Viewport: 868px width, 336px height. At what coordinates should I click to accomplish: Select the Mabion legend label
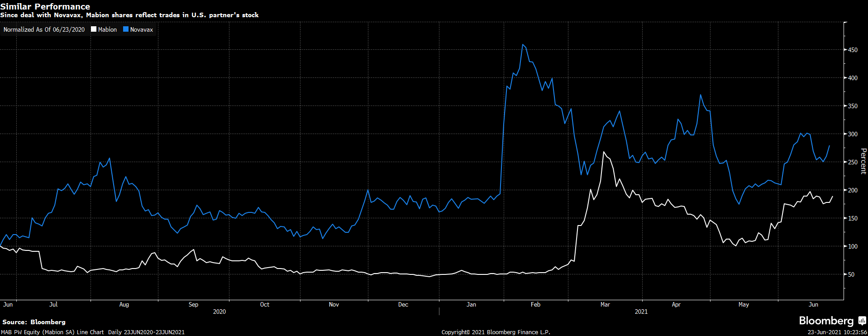click(x=107, y=29)
